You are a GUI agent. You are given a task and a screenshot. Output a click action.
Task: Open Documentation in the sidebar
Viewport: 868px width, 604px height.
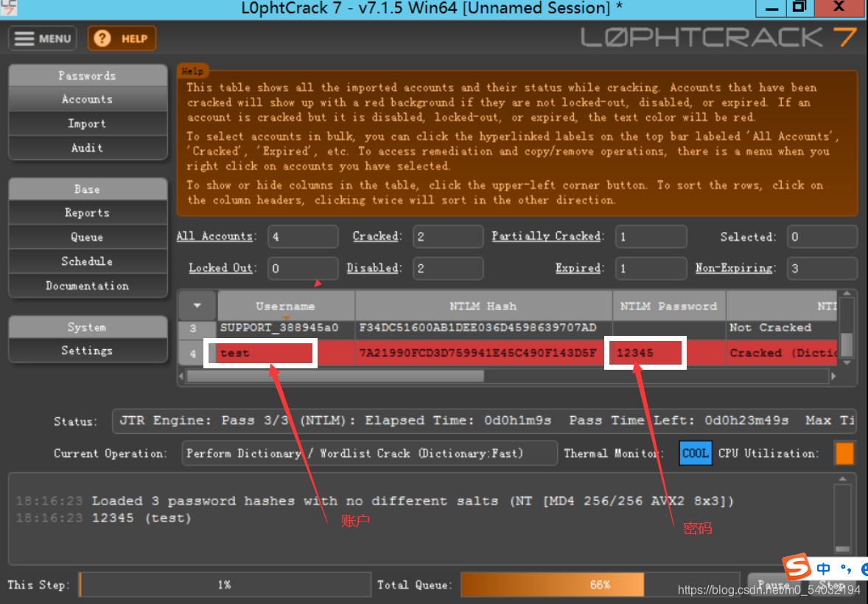pyautogui.click(x=88, y=286)
